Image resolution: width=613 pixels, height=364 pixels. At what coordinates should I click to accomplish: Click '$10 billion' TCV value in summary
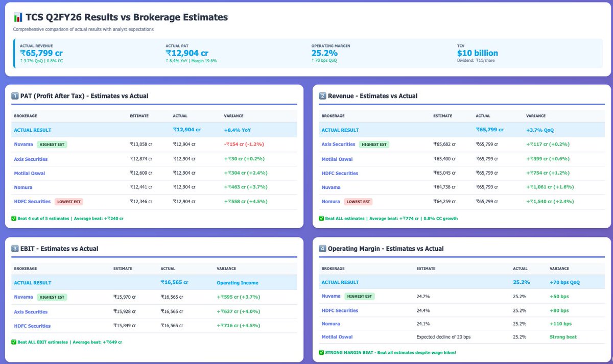(x=478, y=53)
